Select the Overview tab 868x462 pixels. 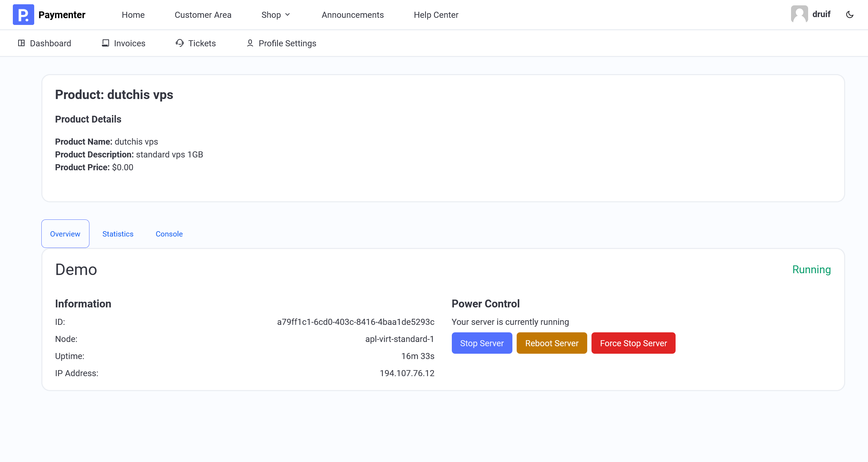click(65, 234)
